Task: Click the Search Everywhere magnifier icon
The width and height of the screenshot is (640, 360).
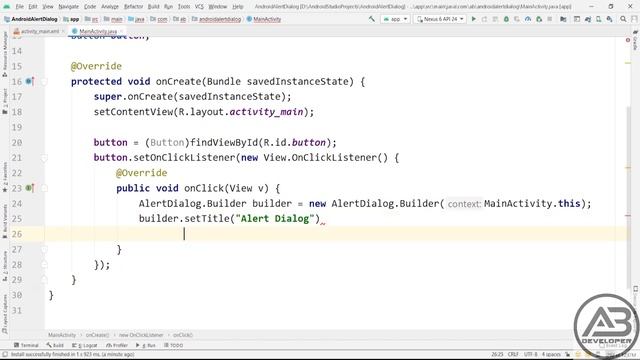Action: click(623, 19)
